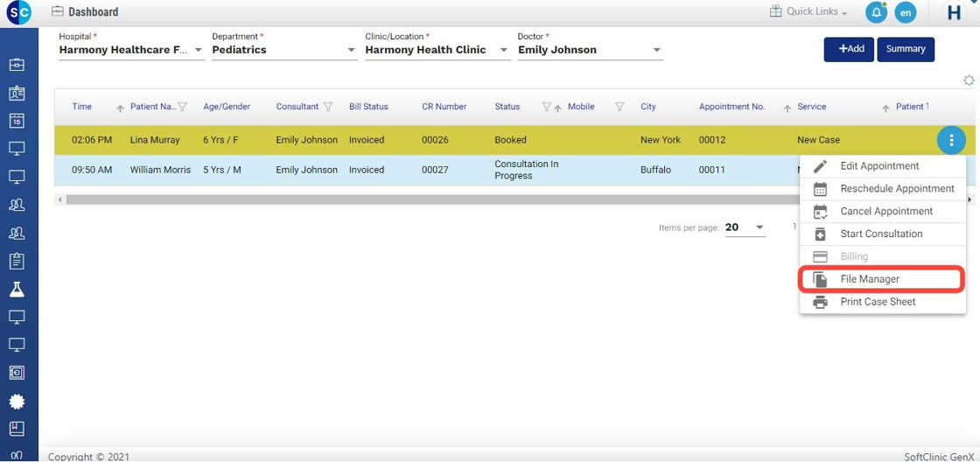980x462 pixels.
Task: Click three-dot actions button for Lina Murray
Action: [951, 139]
